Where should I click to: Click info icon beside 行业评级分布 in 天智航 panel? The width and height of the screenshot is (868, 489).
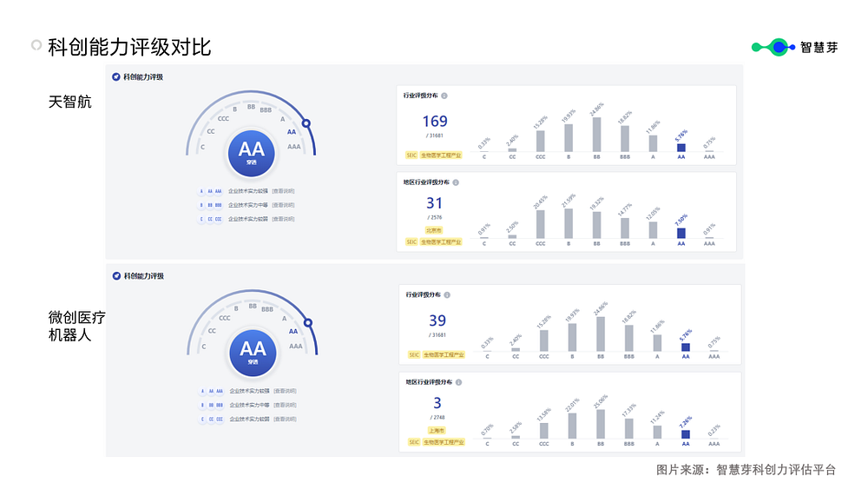point(444,96)
